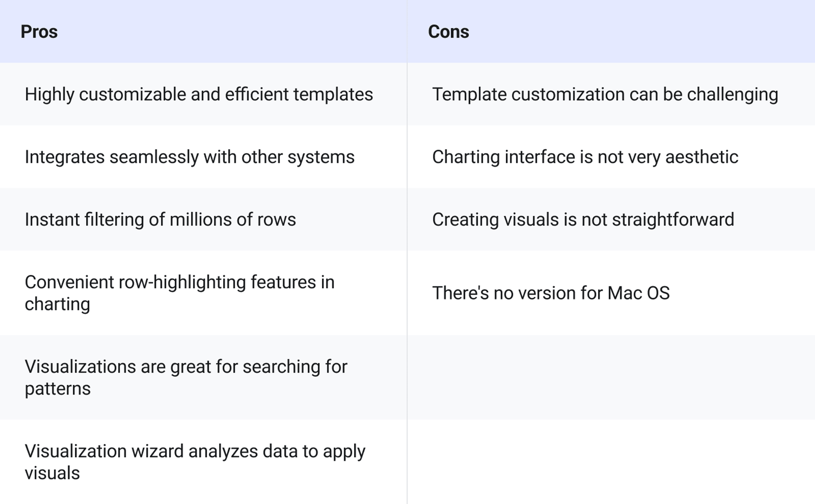The height and width of the screenshot is (504, 815).
Task: Click 'Integrates seamlessly with other systems' text
Action: click(189, 157)
